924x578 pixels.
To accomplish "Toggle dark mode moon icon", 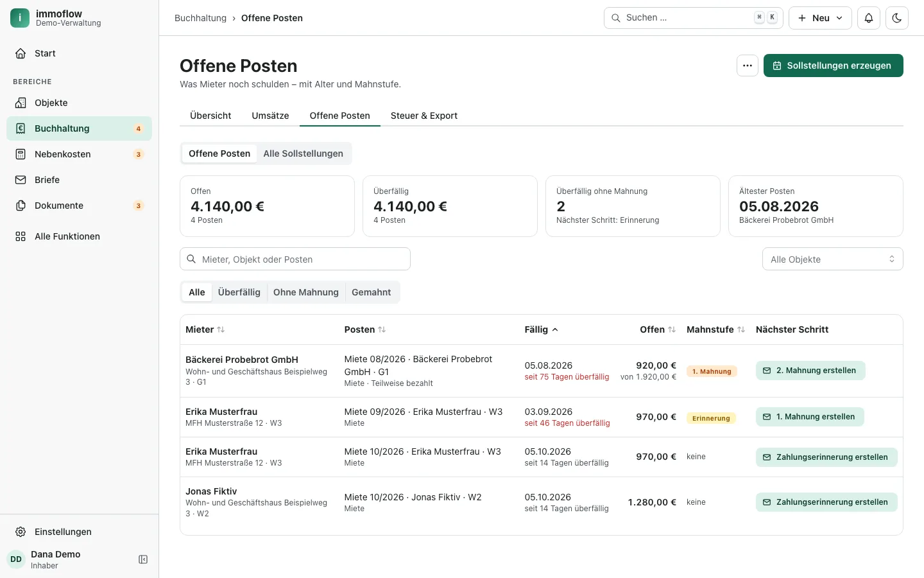I will [x=897, y=18].
